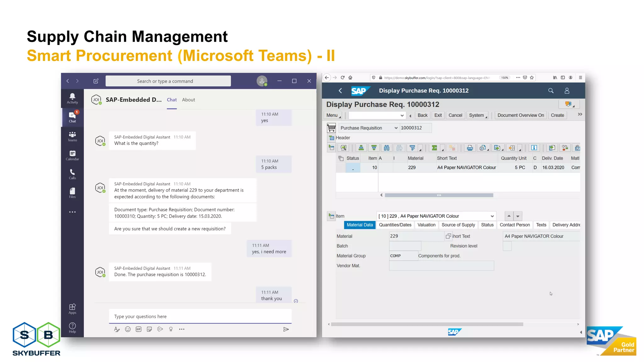Bookmark page with the star icon
644x362 pixels.
pos(532,78)
